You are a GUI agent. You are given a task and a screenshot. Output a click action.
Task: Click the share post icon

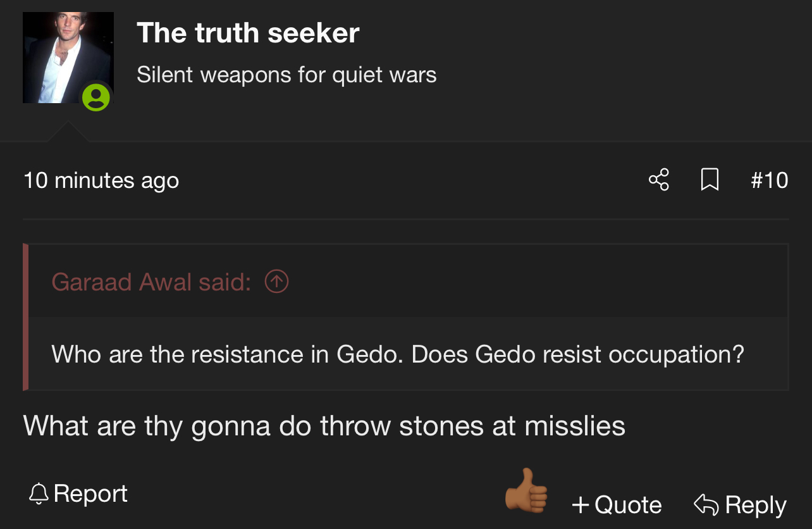tap(658, 180)
